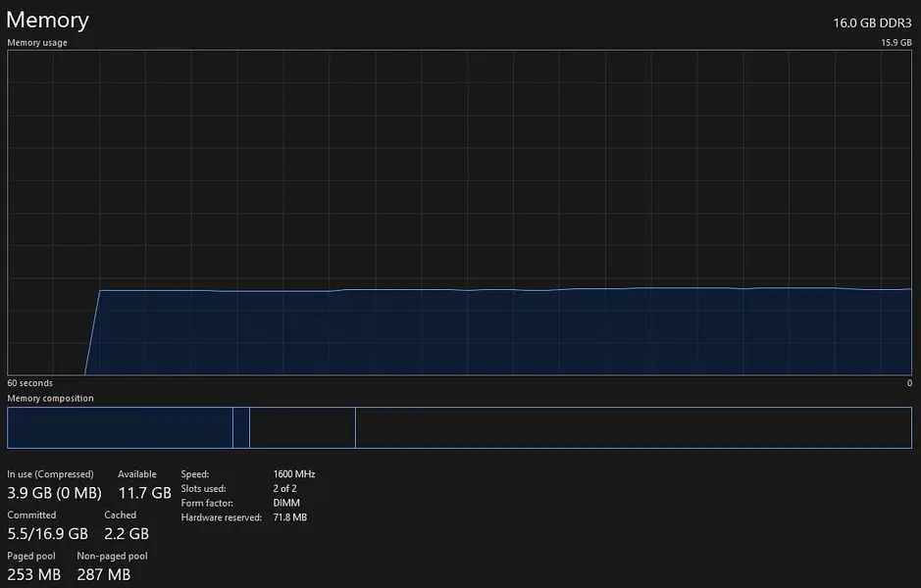Click the 16.0 GB DDR3 label
Screen dimensions: 921x588
point(872,23)
